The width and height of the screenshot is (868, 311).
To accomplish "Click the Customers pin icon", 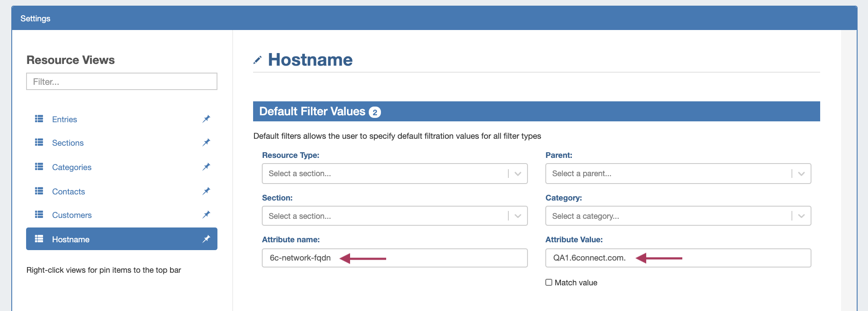I will point(206,214).
